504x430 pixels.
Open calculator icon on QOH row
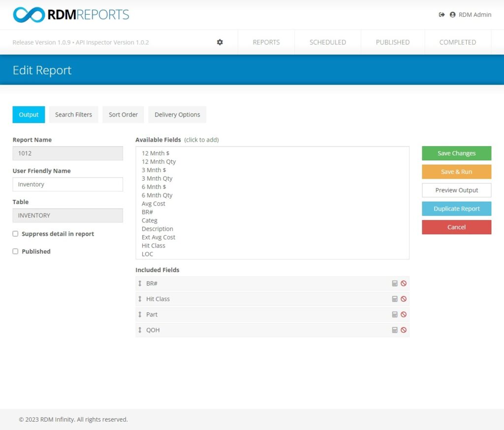[x=395, y=330]
